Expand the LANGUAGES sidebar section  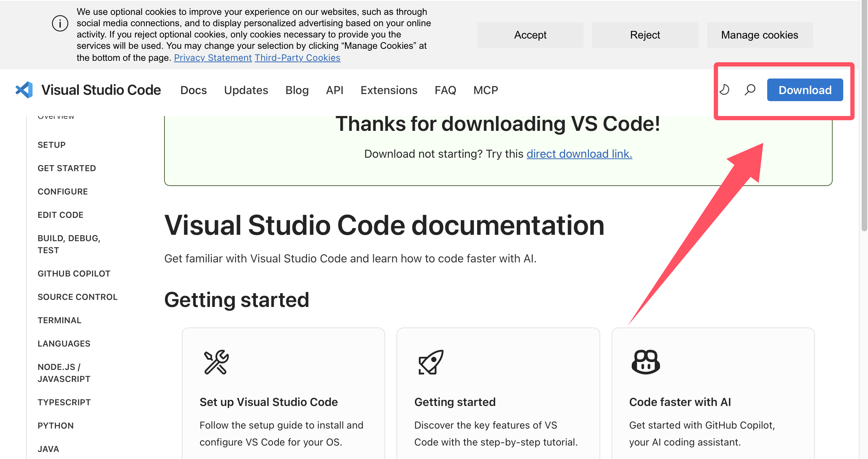[64, 344]
